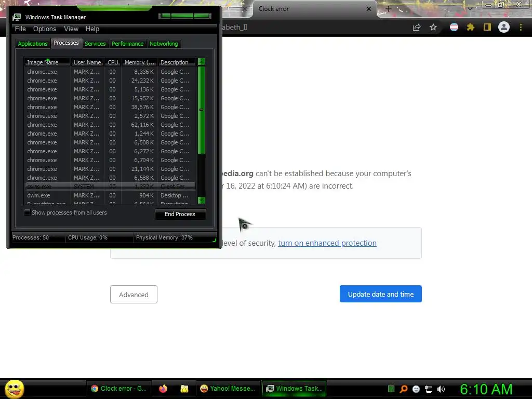Close the Clock error tab
532x399 pixels.
tap(369, 9)
